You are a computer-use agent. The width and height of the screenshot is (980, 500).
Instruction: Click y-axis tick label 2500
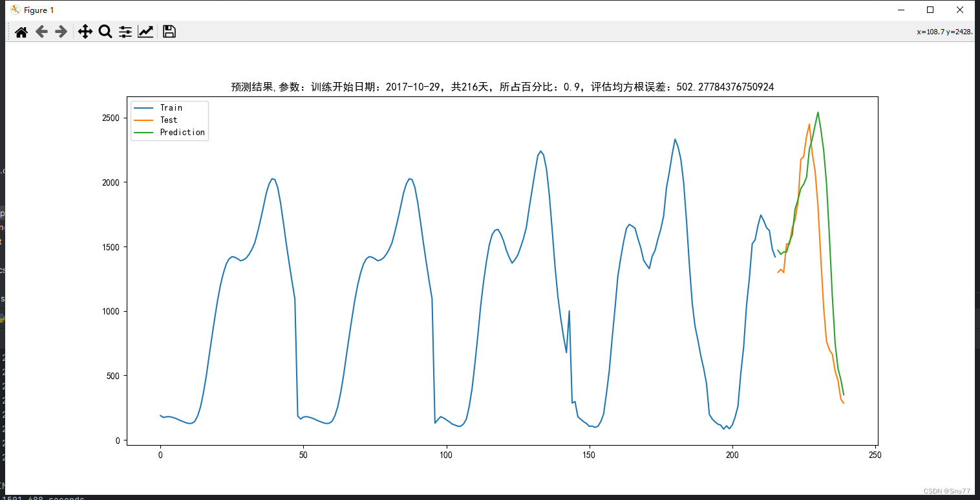point(111,118)
